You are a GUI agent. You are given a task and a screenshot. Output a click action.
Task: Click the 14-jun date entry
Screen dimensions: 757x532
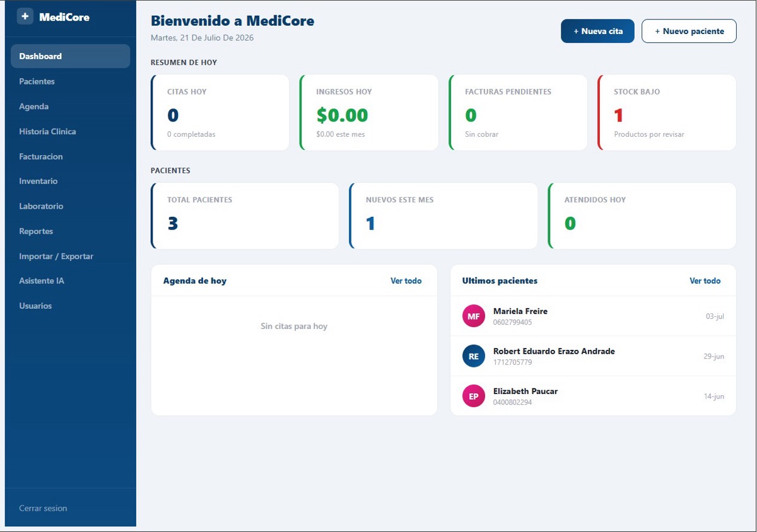coord(714,396)
